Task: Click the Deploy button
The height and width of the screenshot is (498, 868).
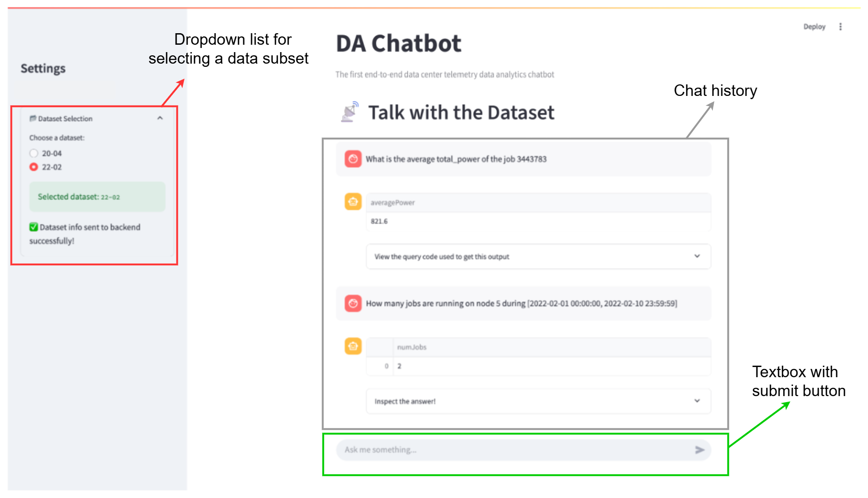Action: click(814, 27)
